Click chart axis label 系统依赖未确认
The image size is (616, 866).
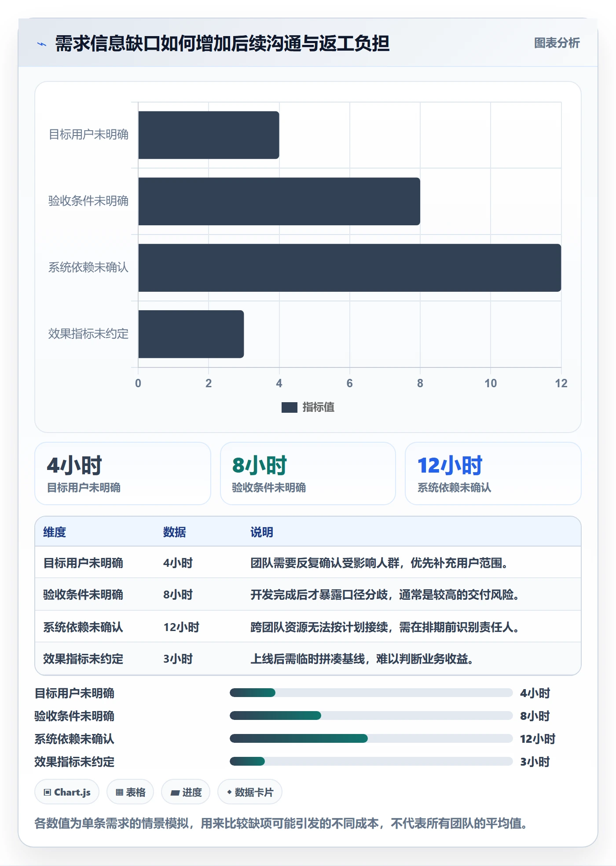(x=88, y=268)
